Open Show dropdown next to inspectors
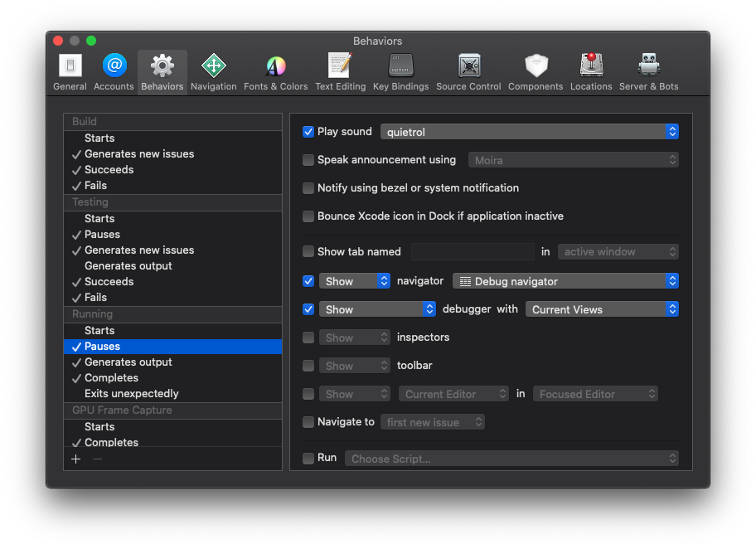 tap(355, 338)
